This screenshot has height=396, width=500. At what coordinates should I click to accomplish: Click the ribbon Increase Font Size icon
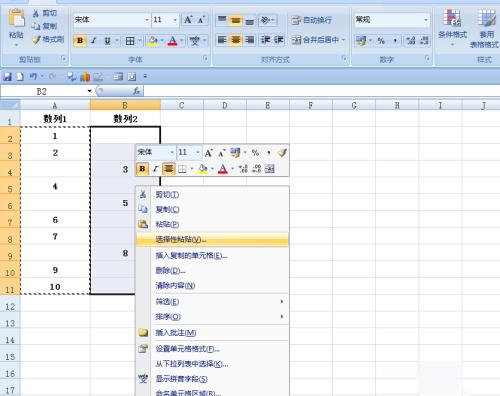(188, 20)
